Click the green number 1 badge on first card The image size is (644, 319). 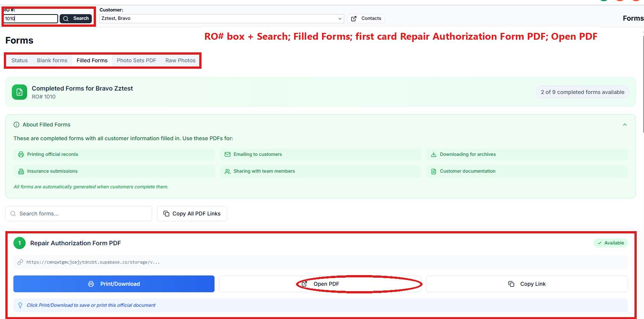[x=20, y=243]
